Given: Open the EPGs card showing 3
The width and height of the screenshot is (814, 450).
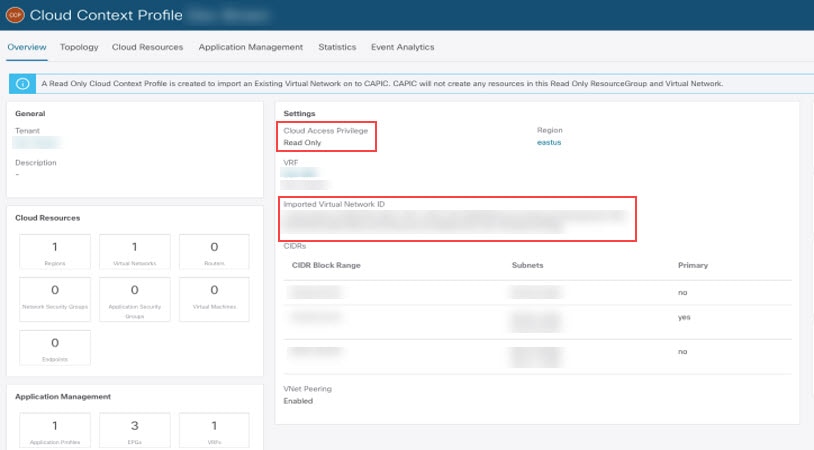Looking at the screenshot, I should coord(134,430).
